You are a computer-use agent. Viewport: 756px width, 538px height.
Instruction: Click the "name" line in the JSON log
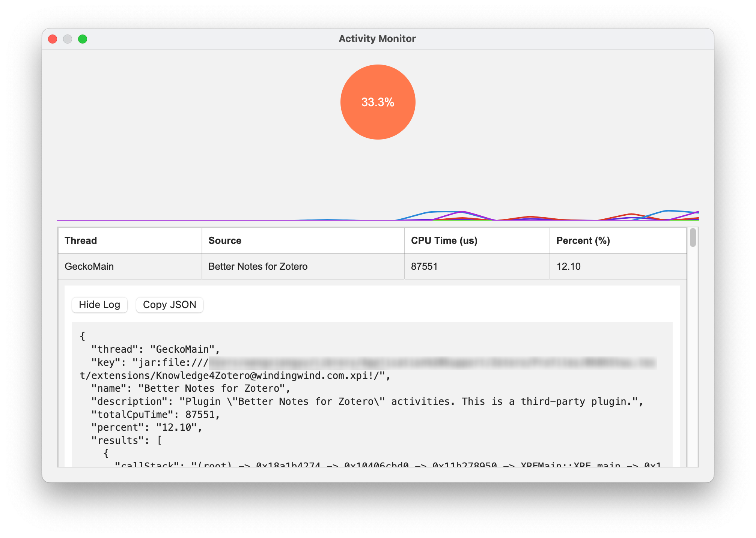(x=191, y=388)
